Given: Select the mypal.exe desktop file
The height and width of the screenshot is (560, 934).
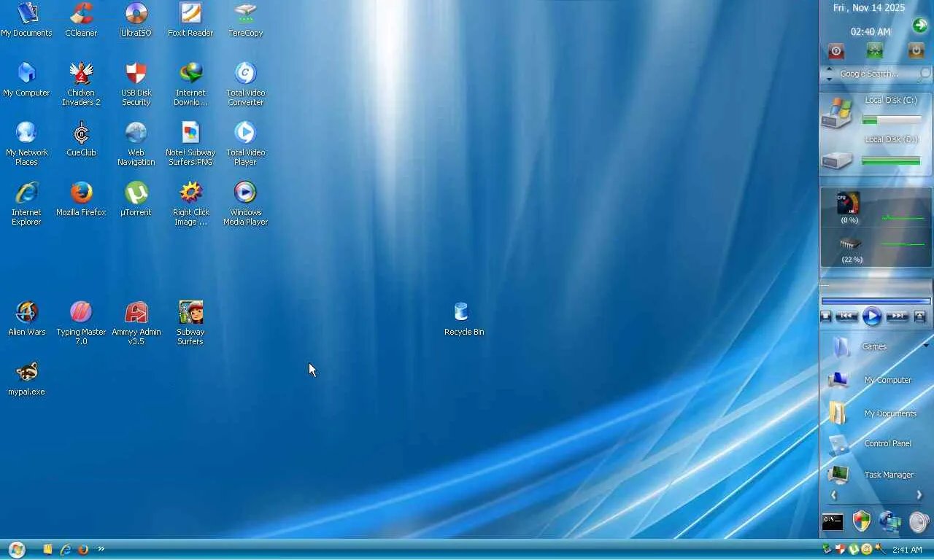Looking at the screenshot, I should tap(26, 378).
